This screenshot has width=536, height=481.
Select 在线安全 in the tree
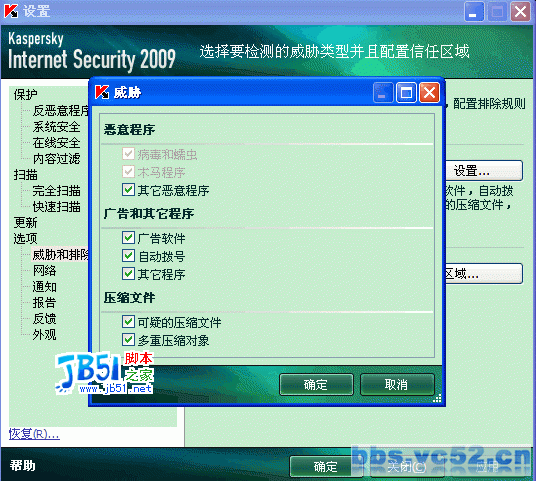[56, 143]
